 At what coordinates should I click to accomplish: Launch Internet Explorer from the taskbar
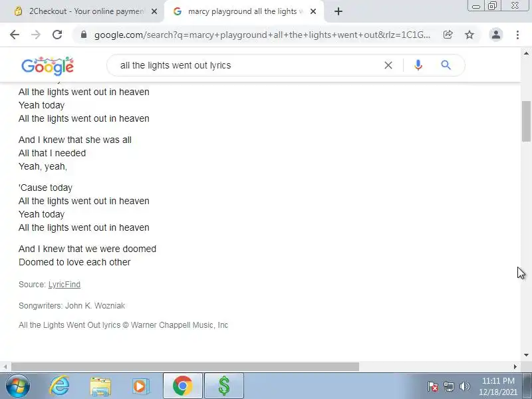[59, 386]
